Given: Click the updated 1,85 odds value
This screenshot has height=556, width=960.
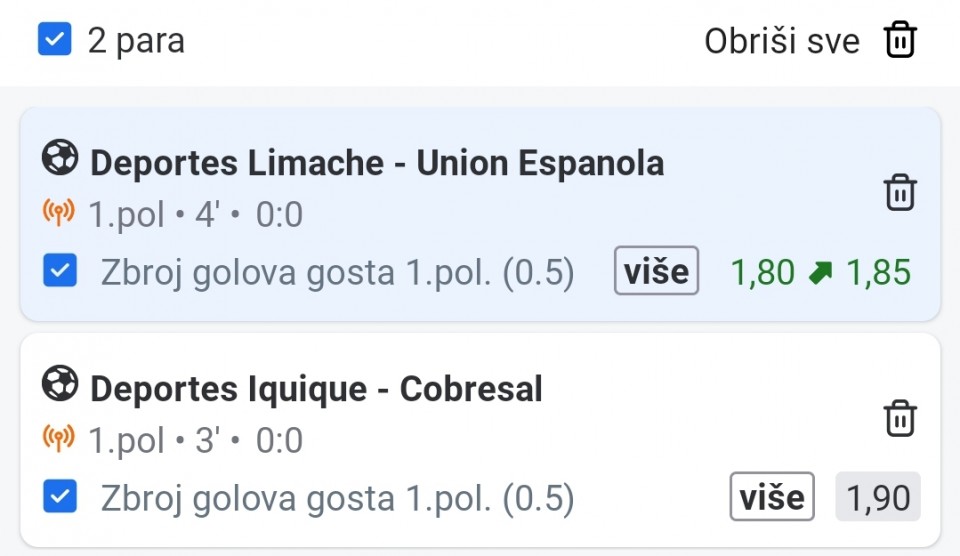Looking at the screenshot, I should click(x=878, y=272).
